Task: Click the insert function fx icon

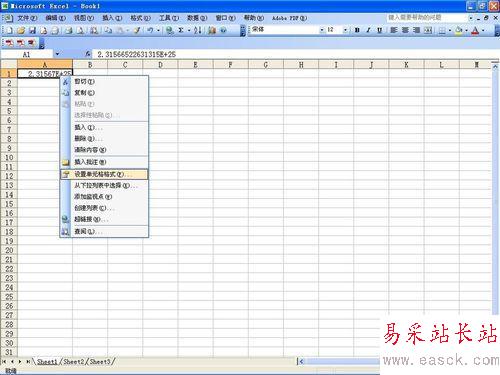Action: click(x=88, y=54)
